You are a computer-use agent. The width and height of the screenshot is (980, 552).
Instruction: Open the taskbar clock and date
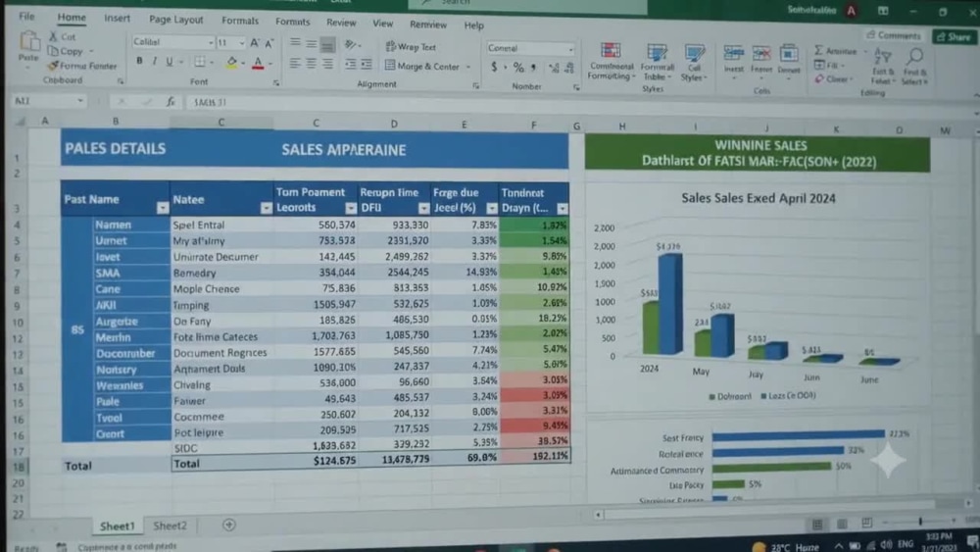coord(938,542)
